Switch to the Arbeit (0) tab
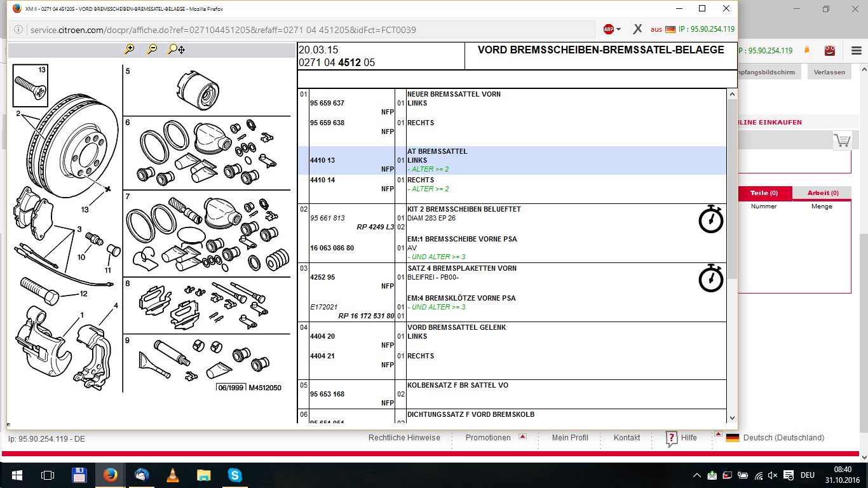The height and width of the screenshot is (488, 868). [823, 193]
